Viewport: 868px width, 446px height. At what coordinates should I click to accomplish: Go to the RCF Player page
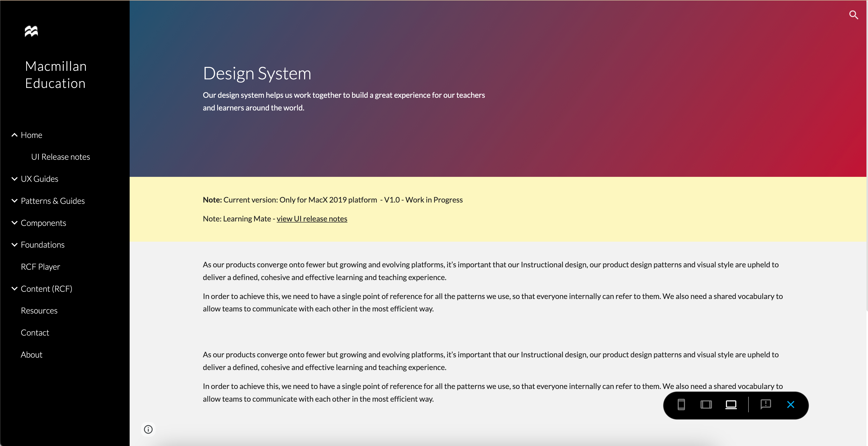40,267
